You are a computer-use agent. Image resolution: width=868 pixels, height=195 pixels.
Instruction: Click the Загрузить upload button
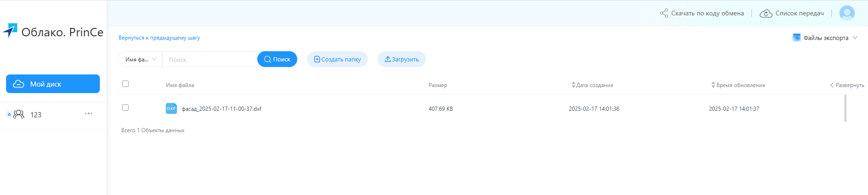[402, 59]
